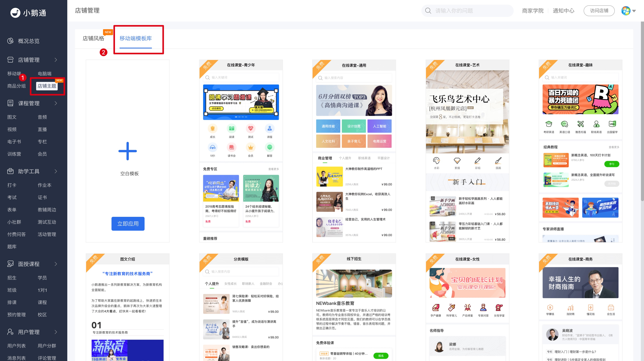Click the green 报名 button in 线下招生

[x=381, y=355]
